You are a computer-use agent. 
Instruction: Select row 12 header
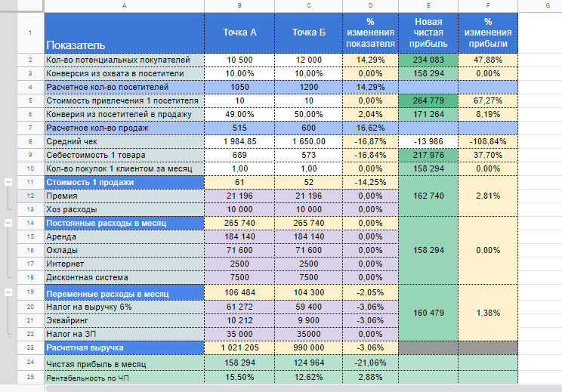(30, 196)
